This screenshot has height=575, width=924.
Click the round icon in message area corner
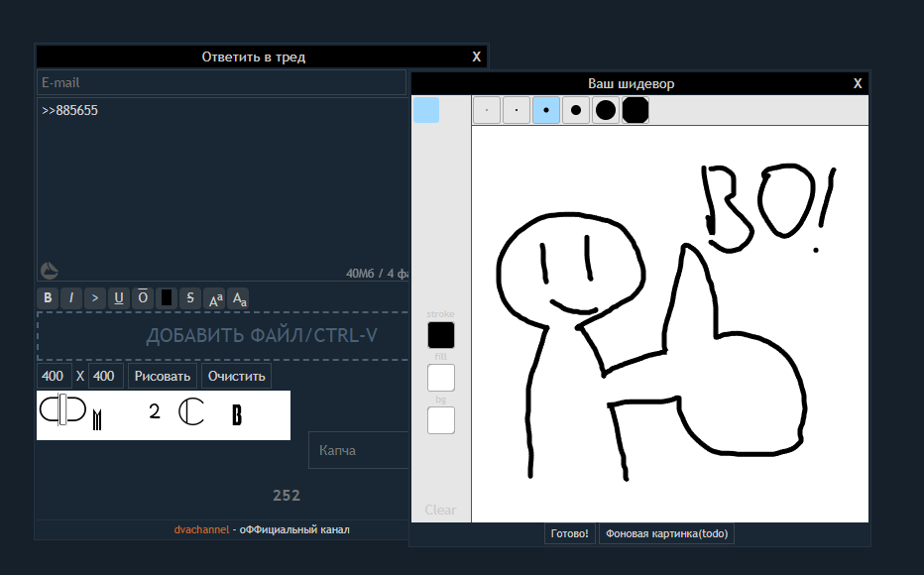[x=50, y=271]
